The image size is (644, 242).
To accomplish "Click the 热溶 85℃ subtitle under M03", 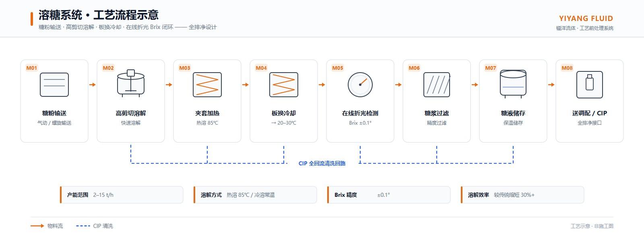I will click(207, 123).
